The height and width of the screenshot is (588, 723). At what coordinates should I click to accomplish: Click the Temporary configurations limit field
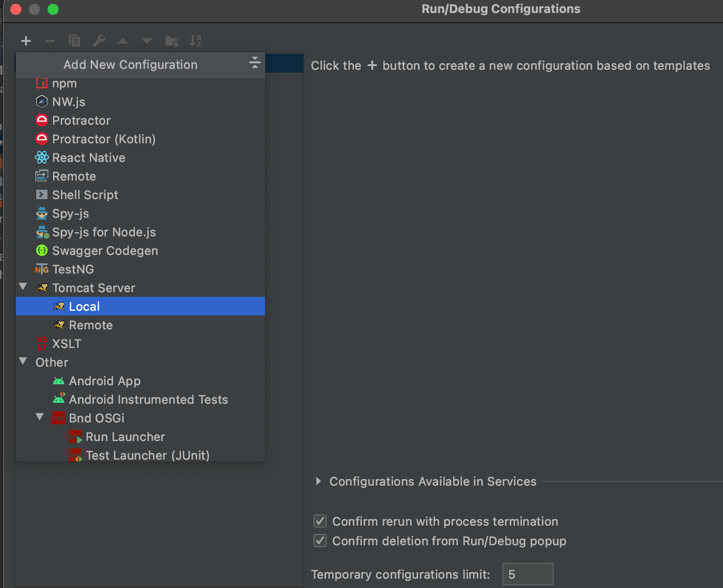(528, 574)
